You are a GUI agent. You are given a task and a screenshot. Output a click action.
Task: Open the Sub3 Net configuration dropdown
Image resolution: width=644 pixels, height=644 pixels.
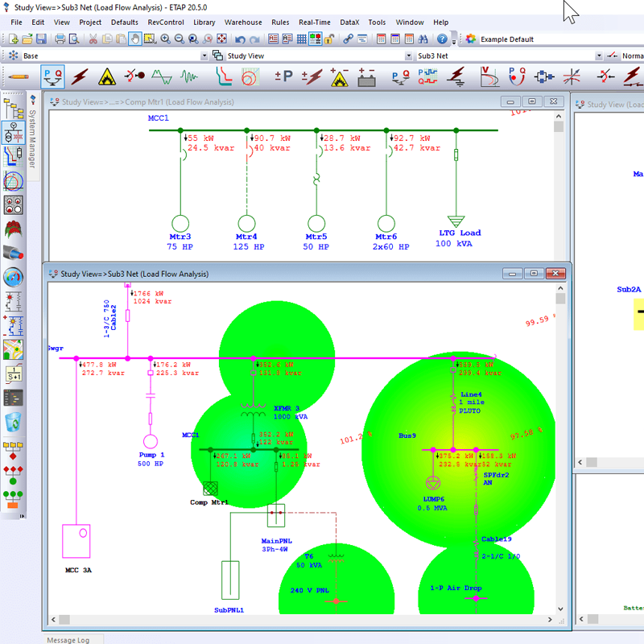pyautogui.click(x=599, y=56)
